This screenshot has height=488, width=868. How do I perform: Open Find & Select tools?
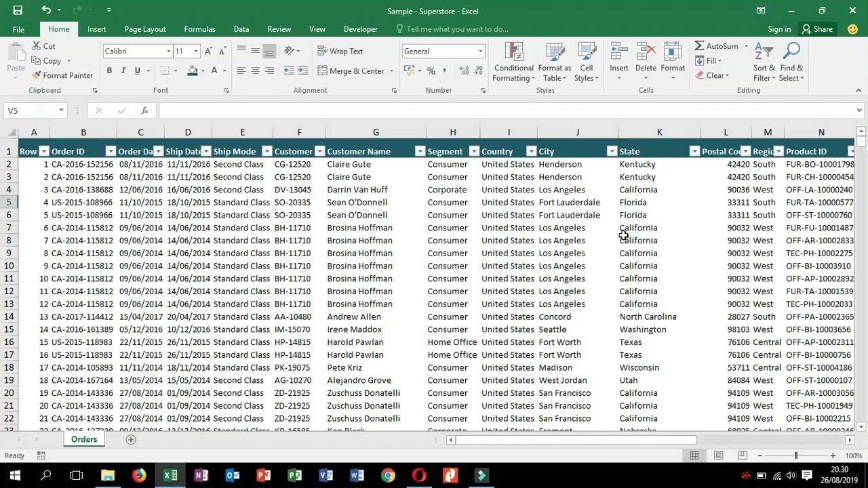(791, 62)
